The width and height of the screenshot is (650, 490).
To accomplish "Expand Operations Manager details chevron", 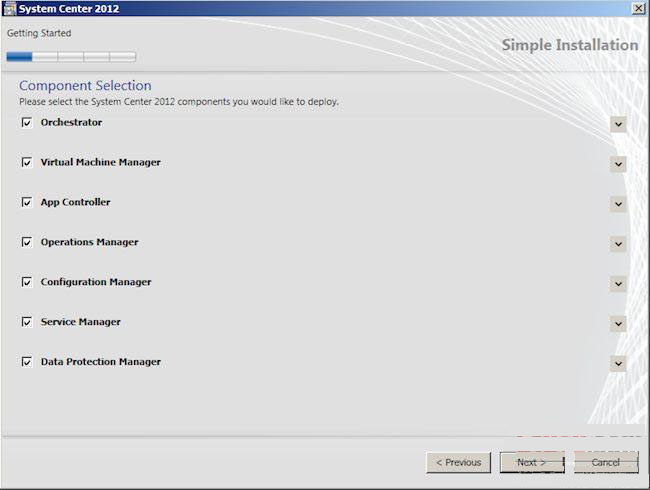I will click(618, 244).
